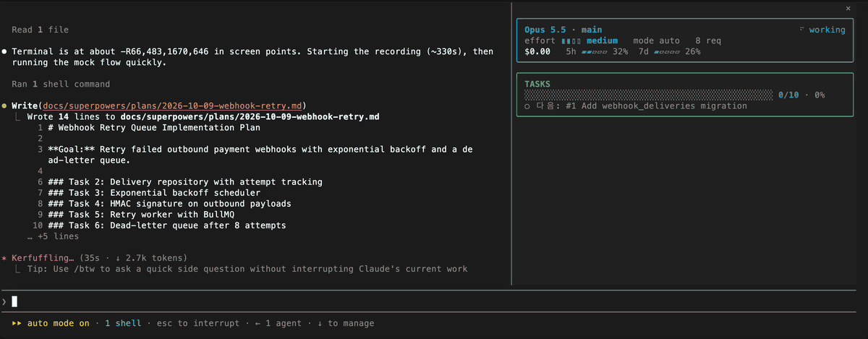Close the side status panel

848,8
